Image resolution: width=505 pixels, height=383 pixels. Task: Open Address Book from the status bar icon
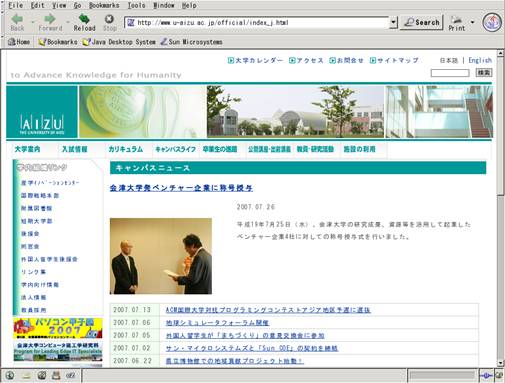(56, 376)
